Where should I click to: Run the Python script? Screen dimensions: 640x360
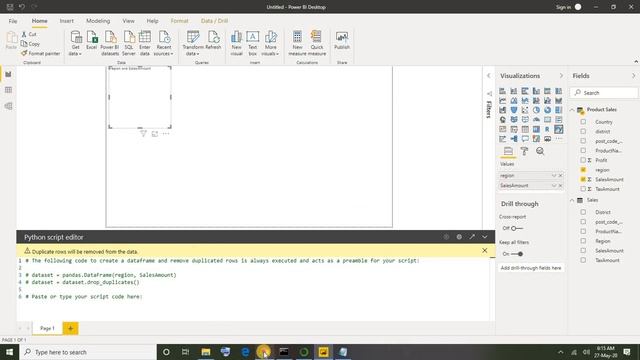click(446, 237)
